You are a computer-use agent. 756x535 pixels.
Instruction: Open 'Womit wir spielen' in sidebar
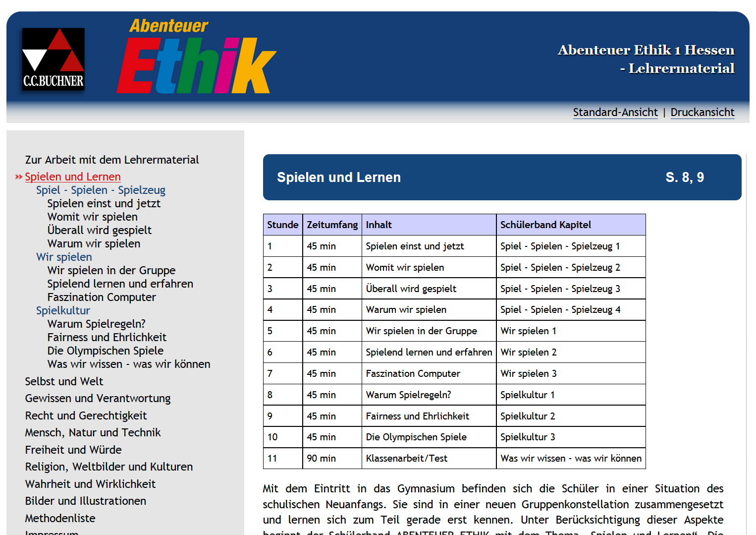93,217
